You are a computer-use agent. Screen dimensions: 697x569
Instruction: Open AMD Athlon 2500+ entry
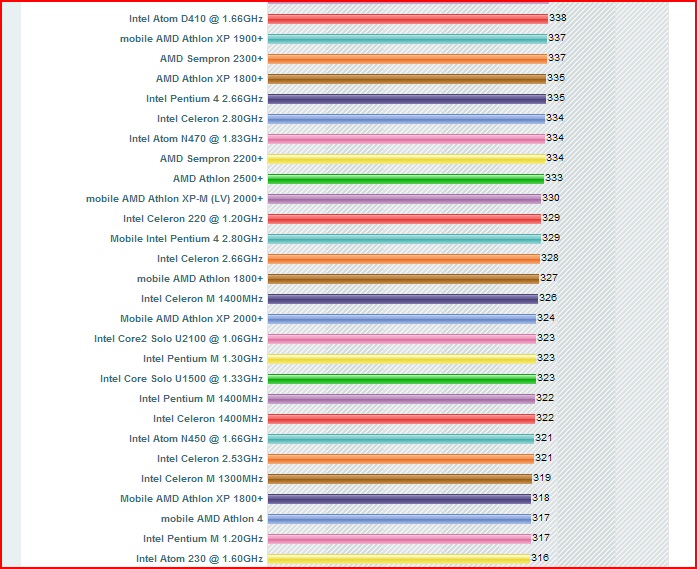click(x=218, y=179)
